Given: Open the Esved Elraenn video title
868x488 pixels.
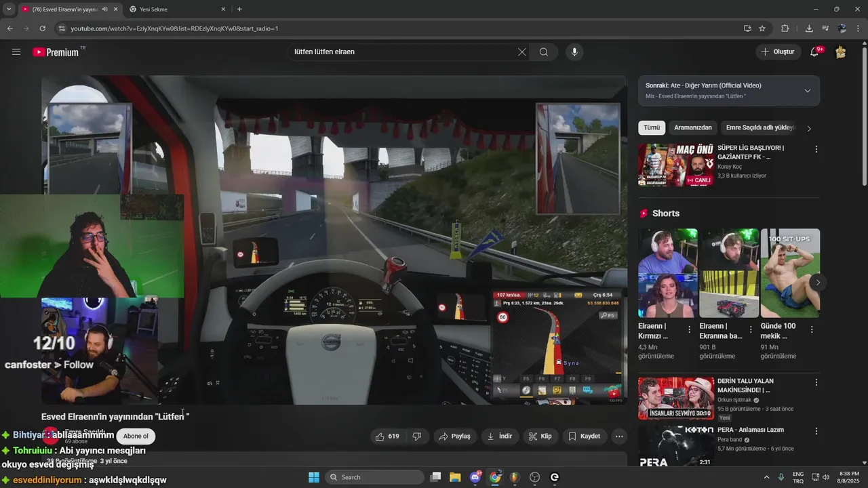Looking at the screenshot, I should pyautogui.click(x=115, y=417).
